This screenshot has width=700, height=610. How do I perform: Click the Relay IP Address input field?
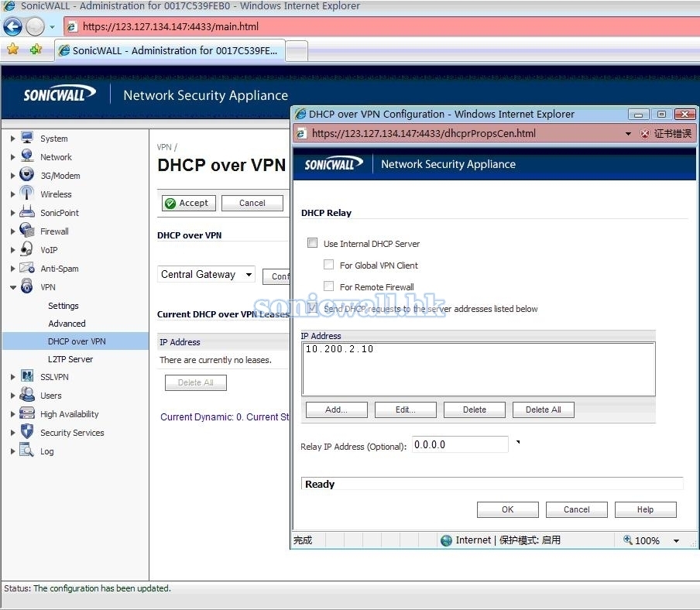point(460,444)
